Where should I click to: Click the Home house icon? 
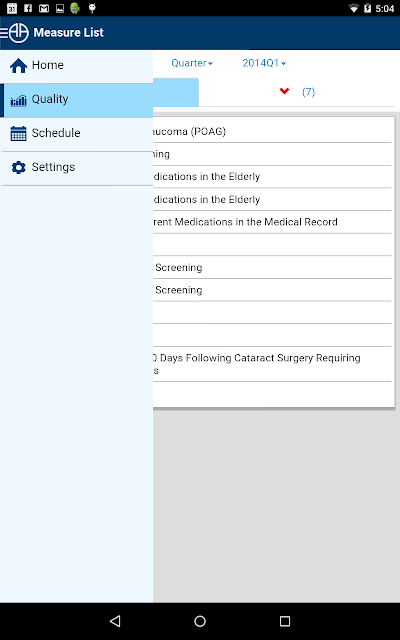coord(18,65)
